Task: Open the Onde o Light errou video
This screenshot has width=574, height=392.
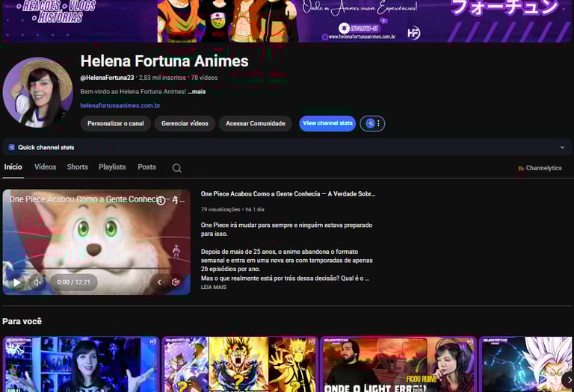Action: (x=398, y=364)
